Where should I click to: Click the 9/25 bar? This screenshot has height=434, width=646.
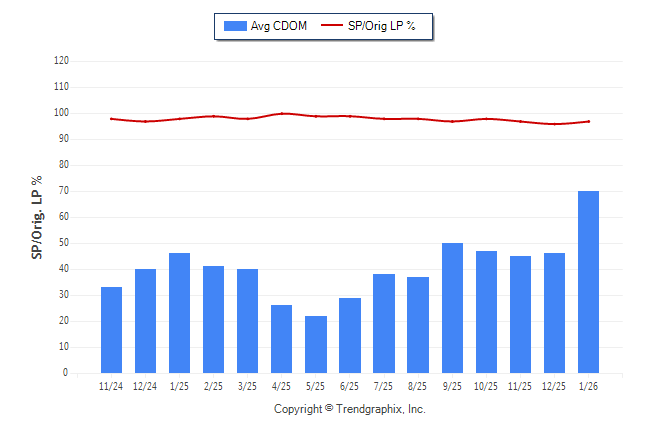point(452,308)
